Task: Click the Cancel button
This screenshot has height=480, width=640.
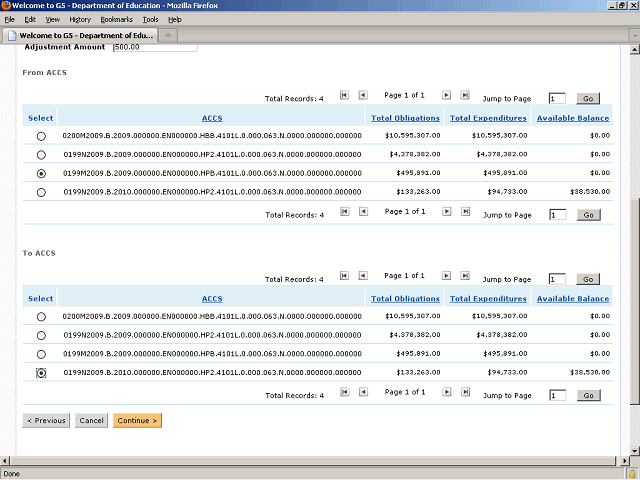Action: (x=91, y=420)
